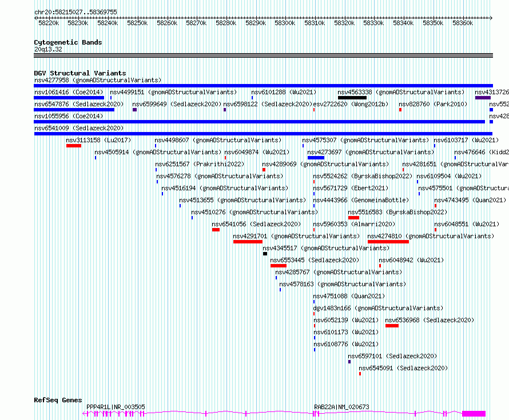Select the red nsv6541056 variant bar
509x420 pixels.
[216, 230]
